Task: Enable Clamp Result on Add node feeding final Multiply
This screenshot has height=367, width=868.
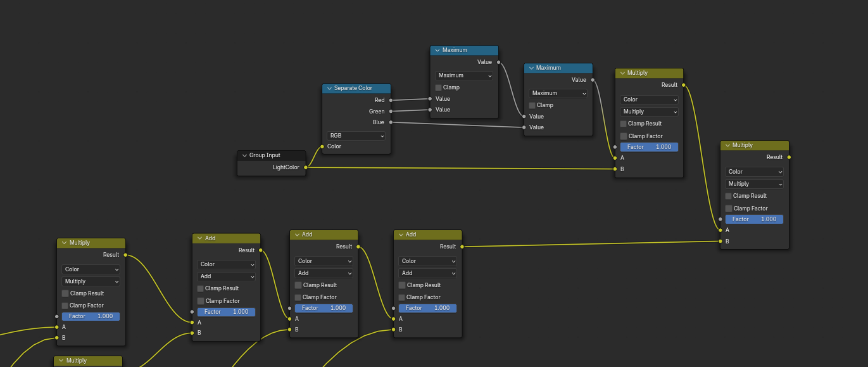Action: pos(402,285)
